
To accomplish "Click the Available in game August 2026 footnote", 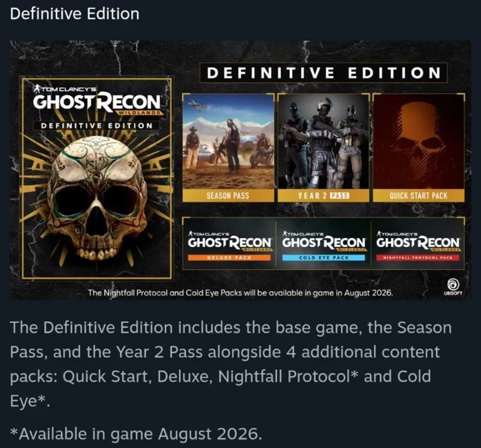I will coord(136,434).
